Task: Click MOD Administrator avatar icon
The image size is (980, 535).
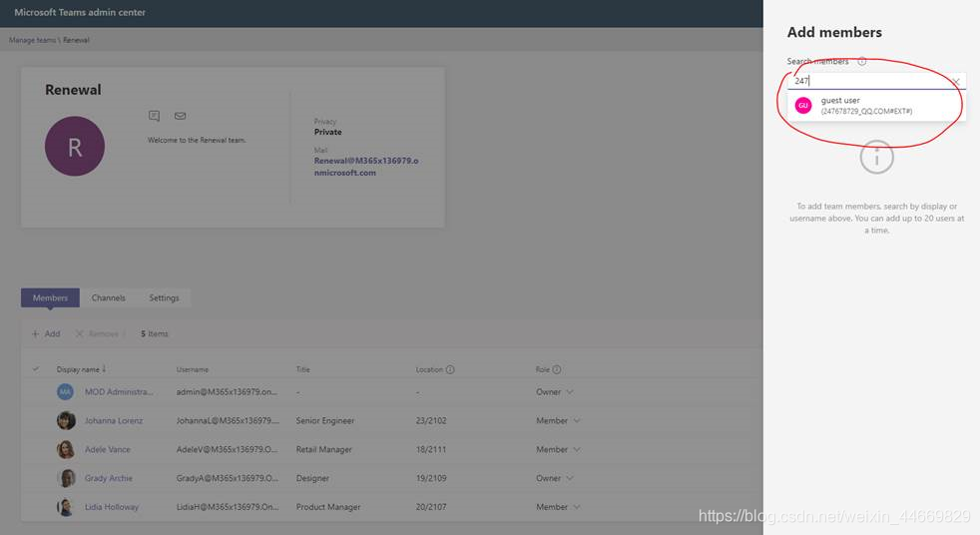Action: [66, 392]
